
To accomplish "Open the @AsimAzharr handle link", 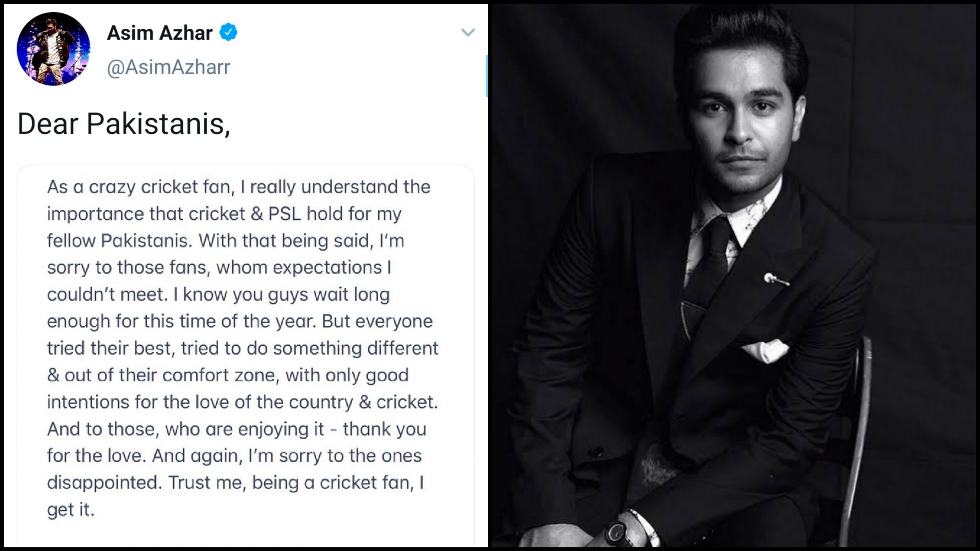I will [168, 67].
